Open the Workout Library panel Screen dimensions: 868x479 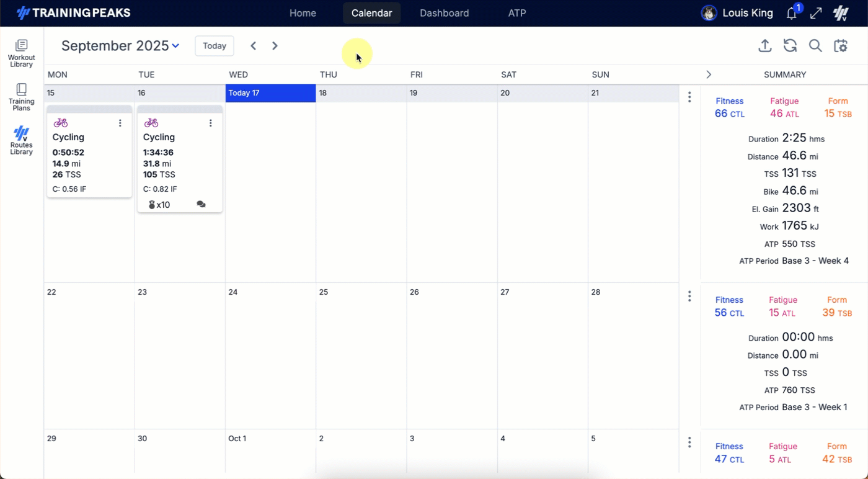pyautogui.click(x=21, y=53)
